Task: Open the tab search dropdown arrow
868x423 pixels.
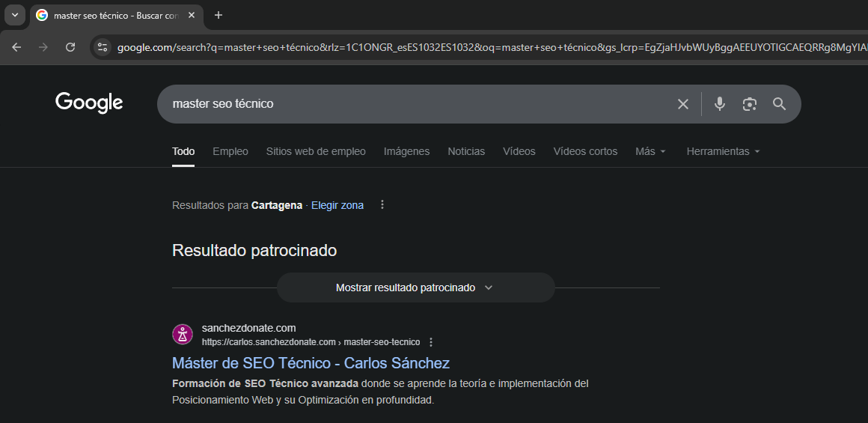Action: coord(14,15)
